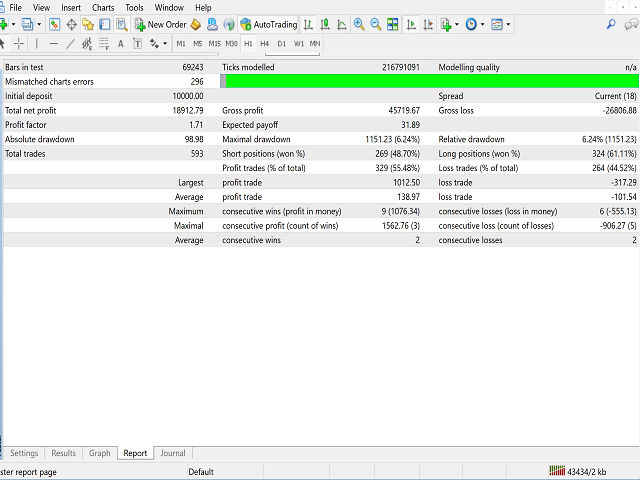Toggle the Strategy Tester magnifier icon

click(122, 24)
